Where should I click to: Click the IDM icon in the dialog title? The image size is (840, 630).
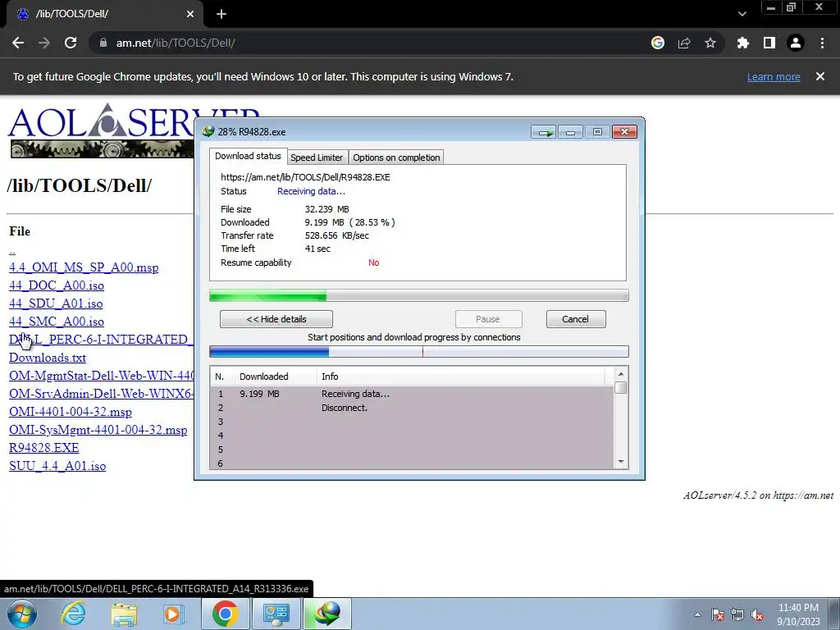[x=208, y=132]
